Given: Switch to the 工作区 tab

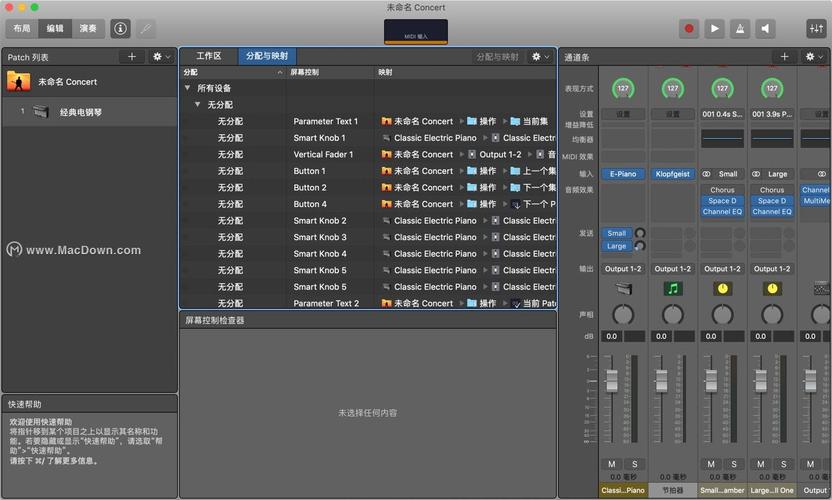Looking at the screenshot, I should click(x=208, y=57).
